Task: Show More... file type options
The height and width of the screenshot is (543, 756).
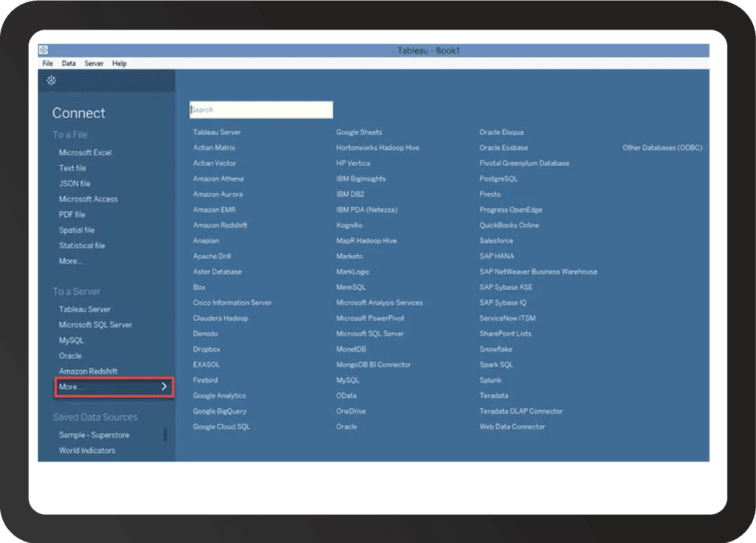Action: [71, 262]
